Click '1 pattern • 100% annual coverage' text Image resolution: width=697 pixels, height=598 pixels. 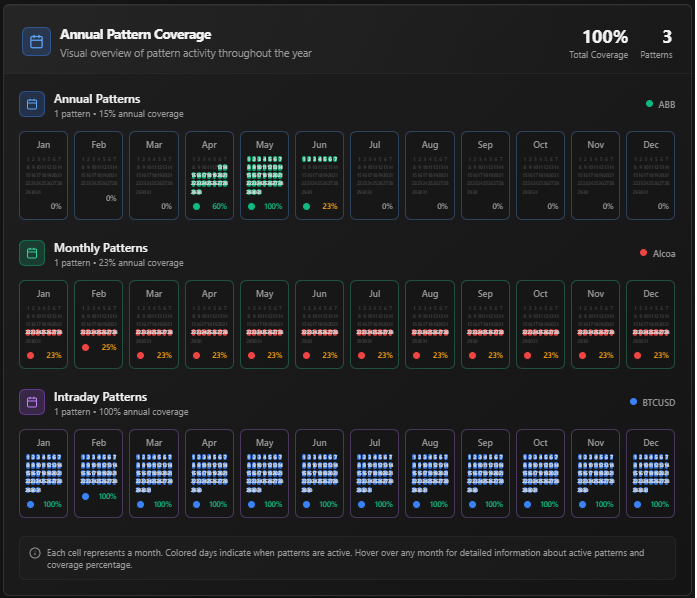point(121,412)
